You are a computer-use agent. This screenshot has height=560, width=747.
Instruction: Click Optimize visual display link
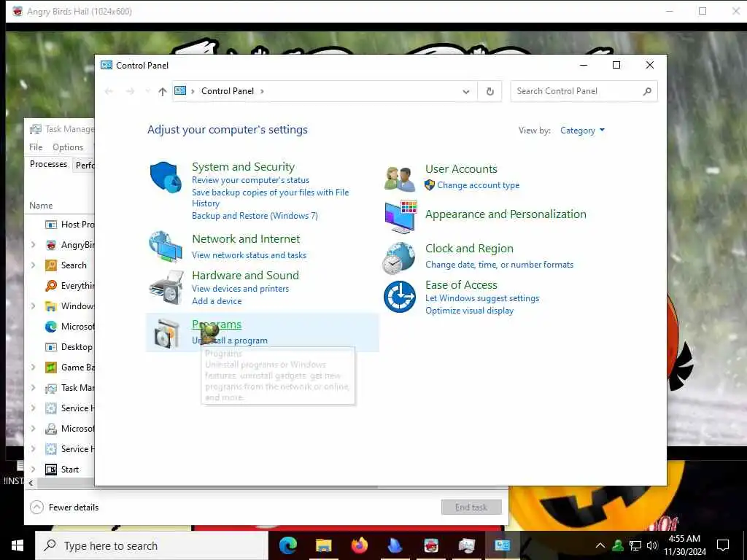[469, 311]
